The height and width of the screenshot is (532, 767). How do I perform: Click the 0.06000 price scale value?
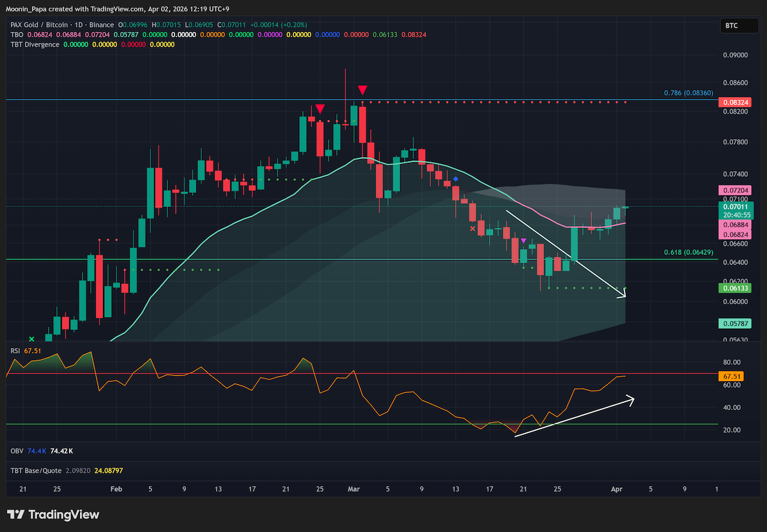click(735, 301)
